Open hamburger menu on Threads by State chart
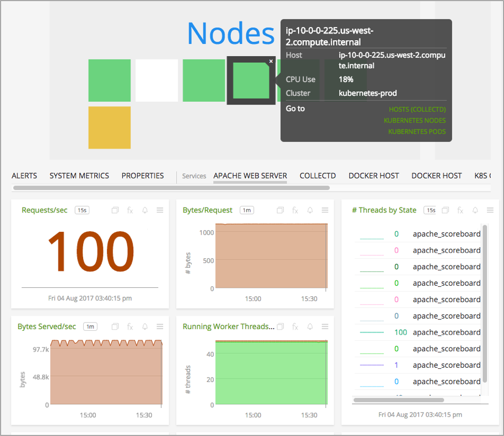 490,210
